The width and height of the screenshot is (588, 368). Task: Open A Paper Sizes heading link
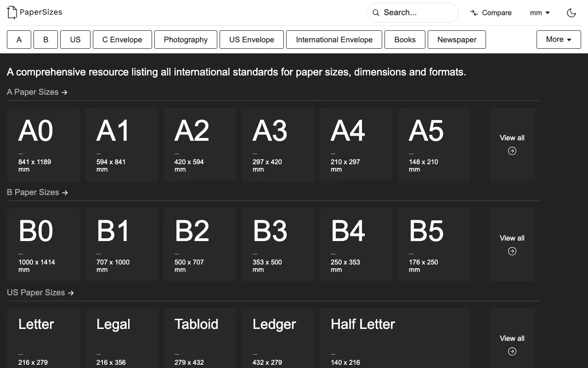coord(37,92)
